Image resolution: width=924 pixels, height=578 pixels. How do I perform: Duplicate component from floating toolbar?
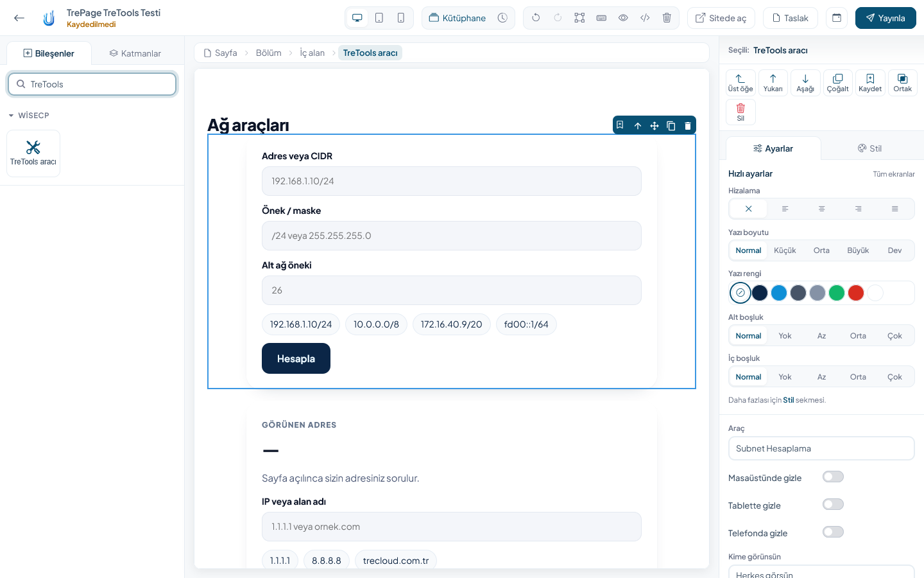click(x=671, y=126)
